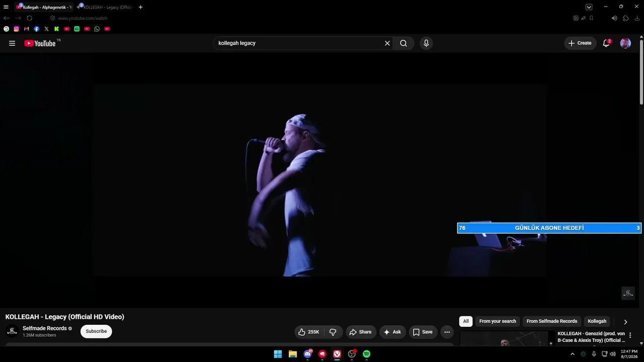Save the video to a playlist

(423, 332)
